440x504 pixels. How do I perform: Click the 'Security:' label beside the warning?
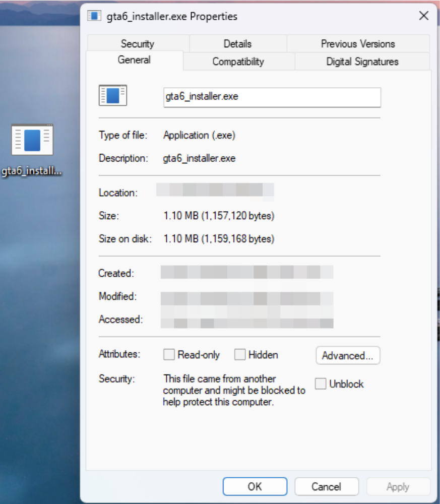point(116,379)
